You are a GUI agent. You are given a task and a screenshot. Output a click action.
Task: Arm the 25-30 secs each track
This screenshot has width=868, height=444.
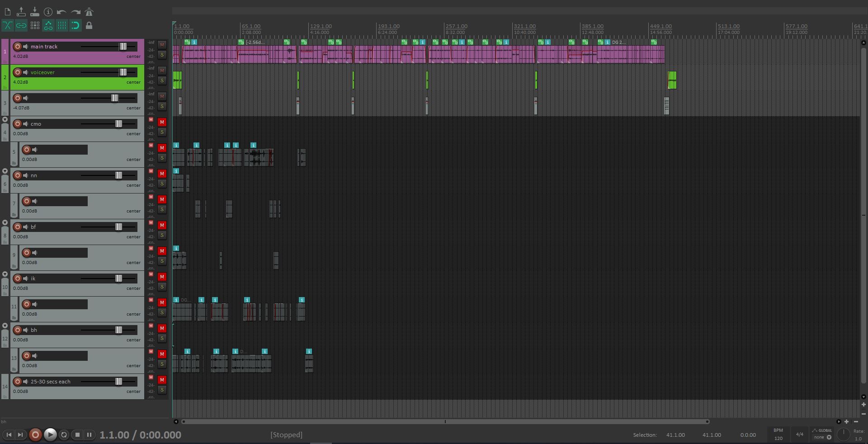click(x=18, y=382)
